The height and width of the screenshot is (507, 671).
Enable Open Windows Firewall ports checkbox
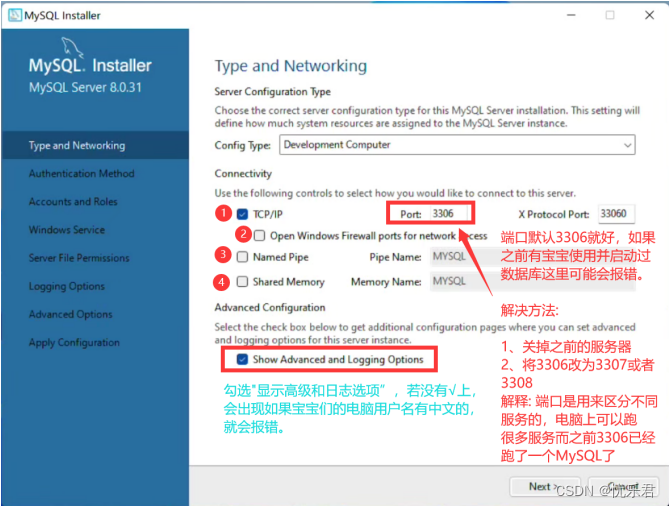[259, 236]
